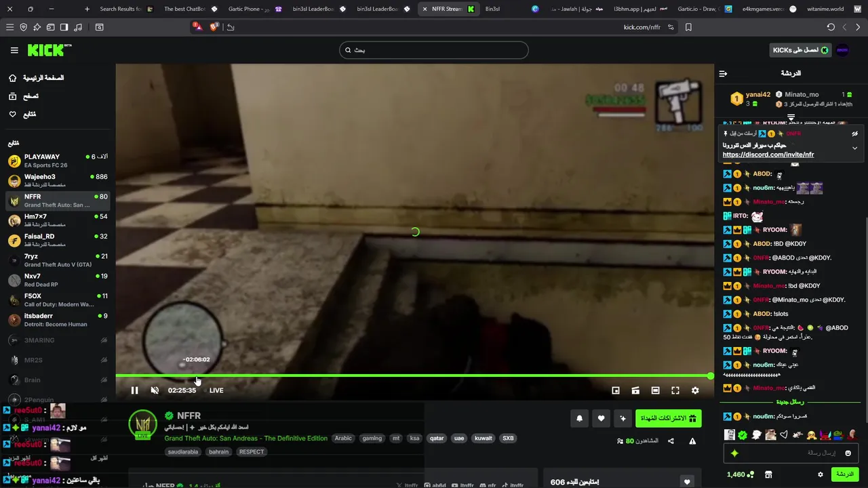Select the Arabic tag
868x488 pixels.
343,439
